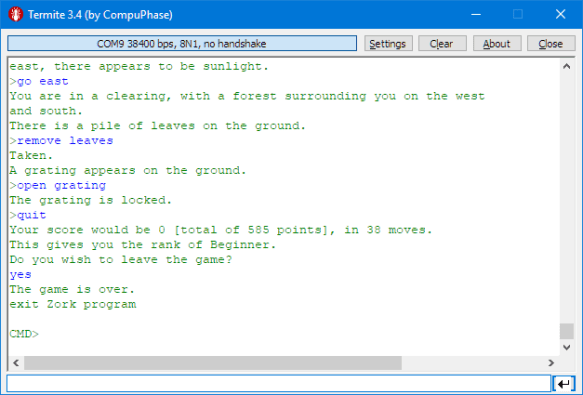Click the 'The grating is locked.' line

(91, 200)
